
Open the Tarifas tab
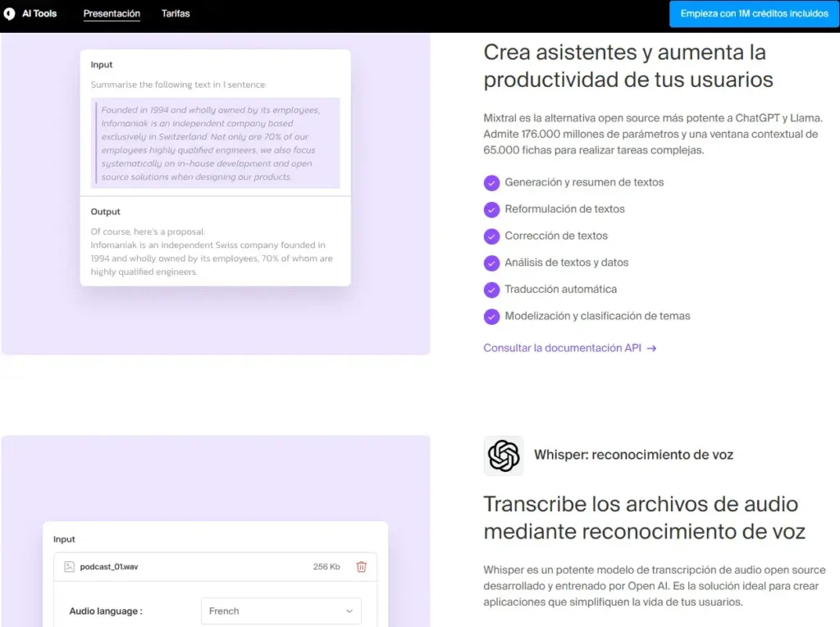176,13
